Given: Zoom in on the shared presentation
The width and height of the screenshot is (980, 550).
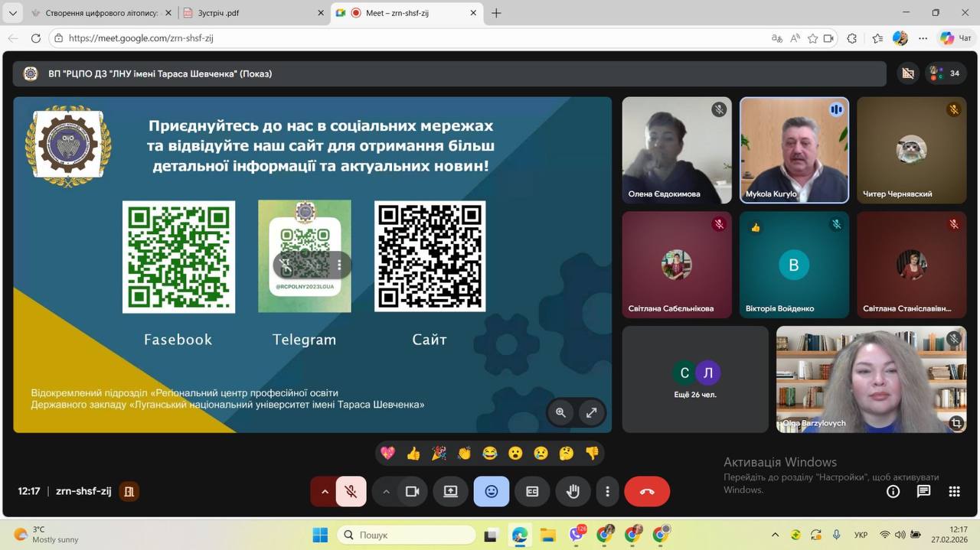Looking at the screenshot, I should click(x=560, y=413).
